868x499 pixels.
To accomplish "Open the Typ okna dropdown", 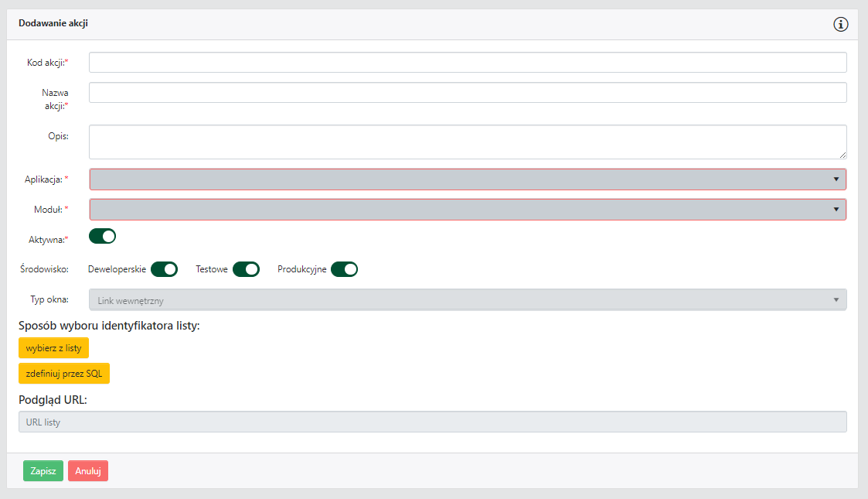I will point(468,299).
